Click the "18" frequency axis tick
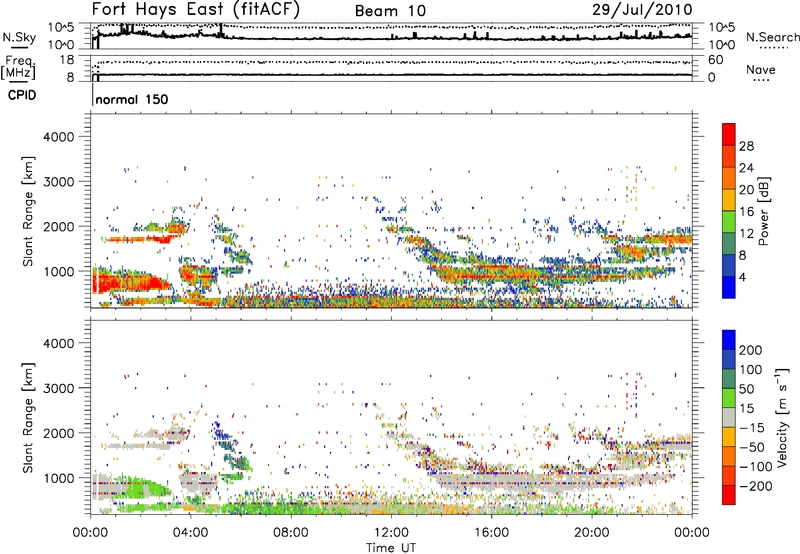 (67, 60)
